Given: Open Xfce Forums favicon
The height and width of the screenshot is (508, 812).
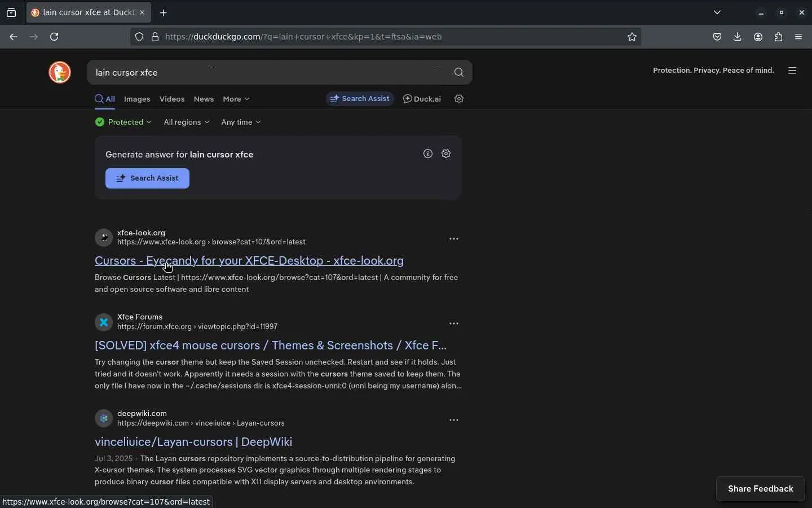Looking at the screenshot, I should pos(104,322).
